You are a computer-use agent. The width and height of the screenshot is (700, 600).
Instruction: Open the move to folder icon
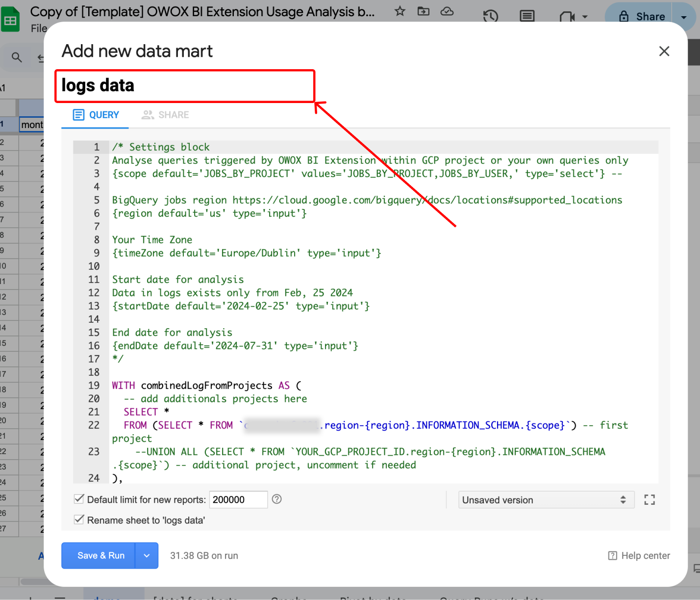click(x=424, y=11)
